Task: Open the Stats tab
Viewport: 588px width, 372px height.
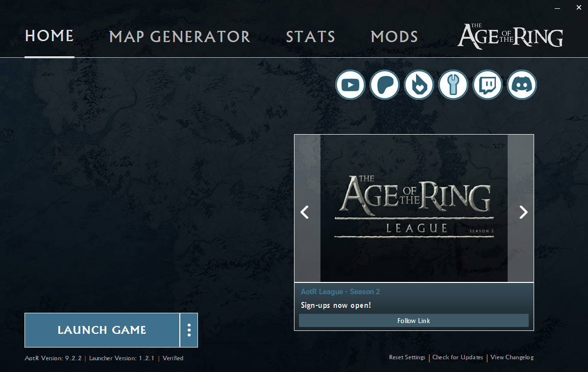Action: [311, 37]
